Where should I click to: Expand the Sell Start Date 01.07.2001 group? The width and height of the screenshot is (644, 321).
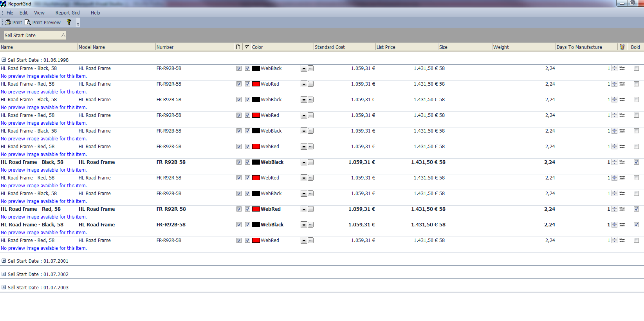click(x=4, y=261)
